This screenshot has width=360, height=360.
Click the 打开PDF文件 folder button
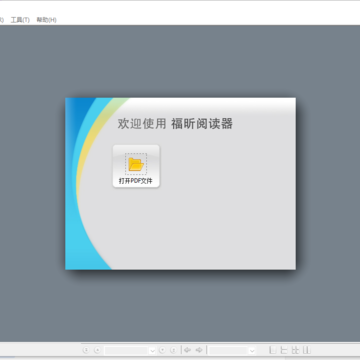pos(136,166)
